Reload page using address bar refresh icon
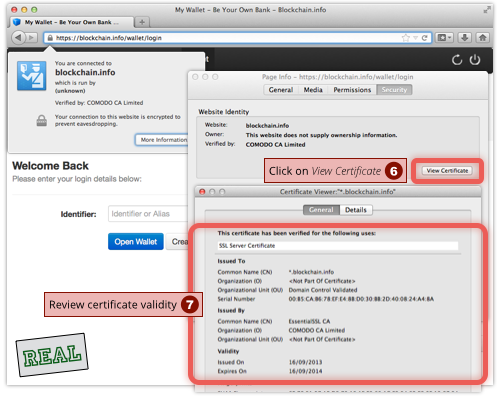This screenshot has height=396, width=500. tap(424, 38)
